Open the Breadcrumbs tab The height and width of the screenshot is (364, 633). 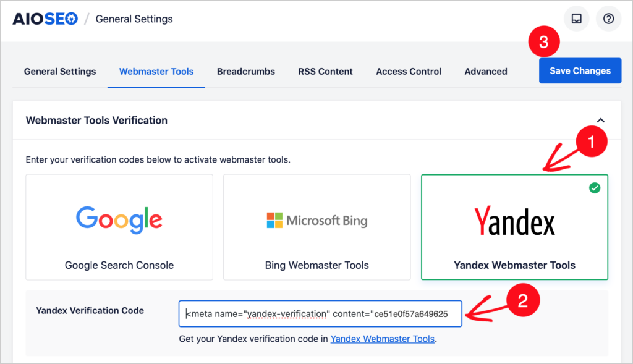pyautogui.click(x=246, y=72)
